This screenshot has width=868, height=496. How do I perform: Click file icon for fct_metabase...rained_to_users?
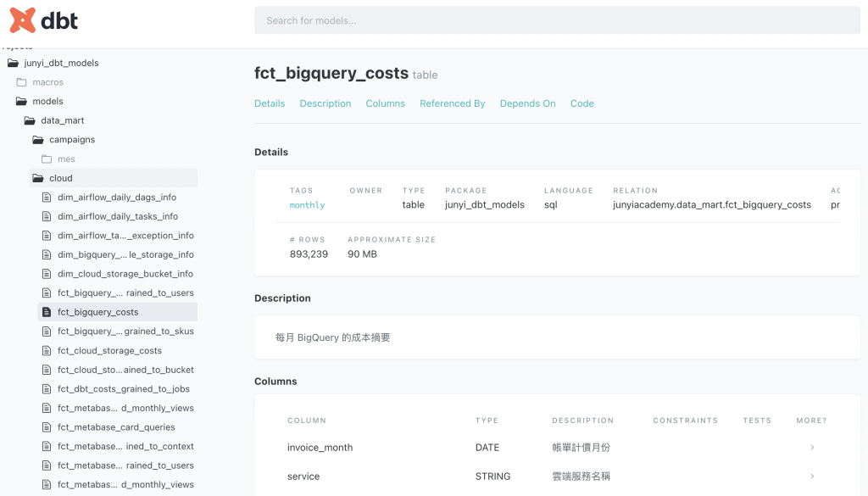coord(47,465)
